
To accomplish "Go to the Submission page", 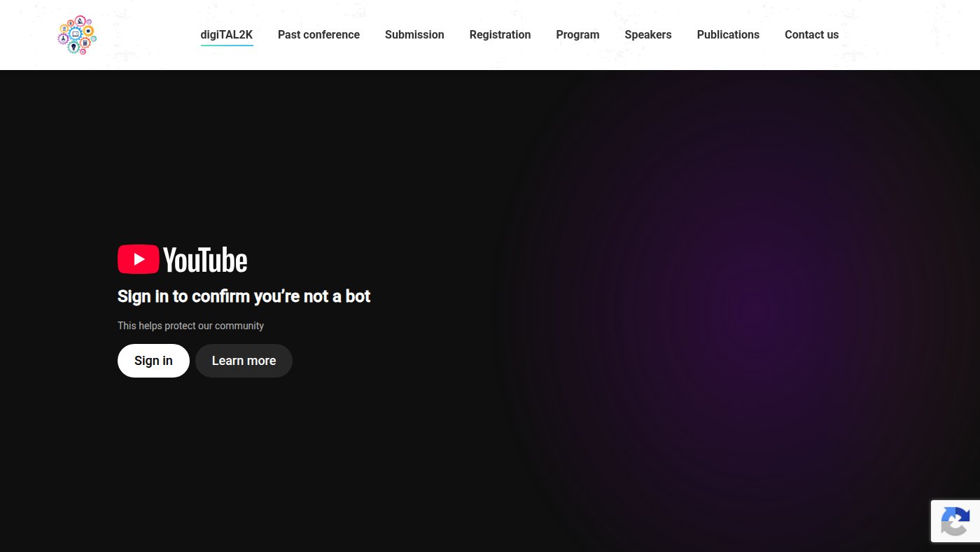I will (x=414, y=35).
